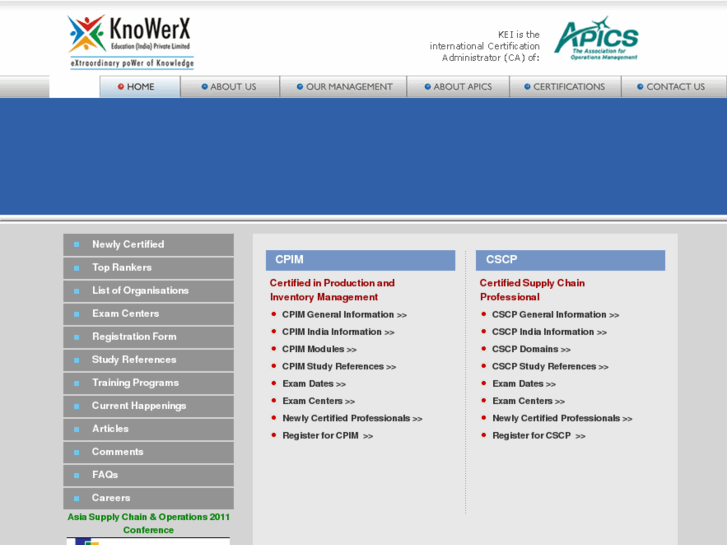This screenshot has height=545, width=727.
Task: Go to CONTACT US tab
Action: click(674, 87)
